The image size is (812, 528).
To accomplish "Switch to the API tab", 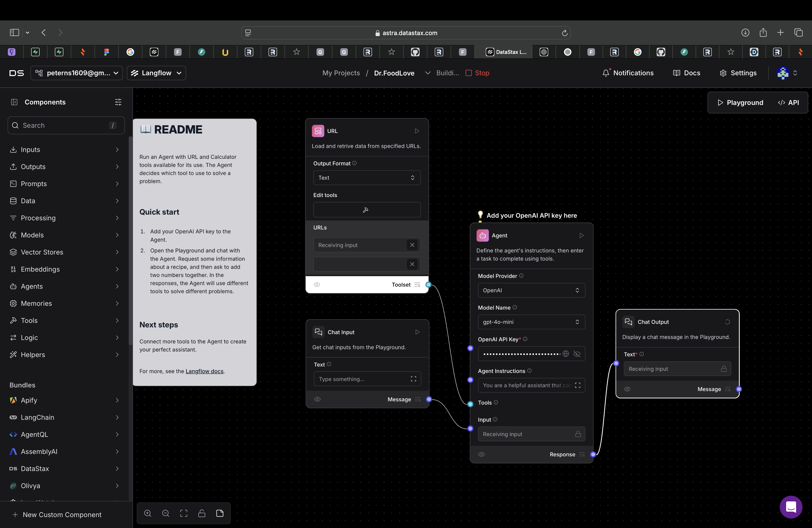I will [x=788, y=103].
